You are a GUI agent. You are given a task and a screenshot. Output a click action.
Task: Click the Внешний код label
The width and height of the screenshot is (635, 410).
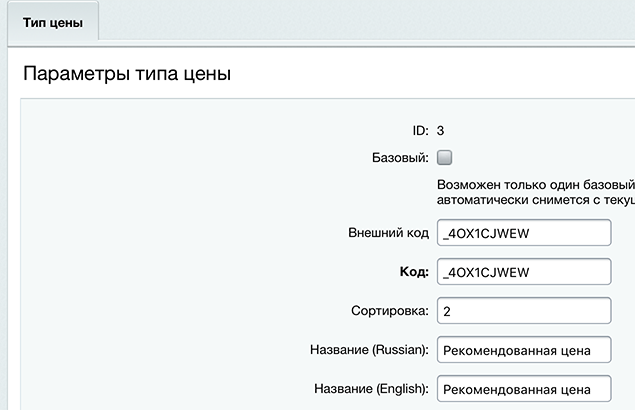pos(388,233)
